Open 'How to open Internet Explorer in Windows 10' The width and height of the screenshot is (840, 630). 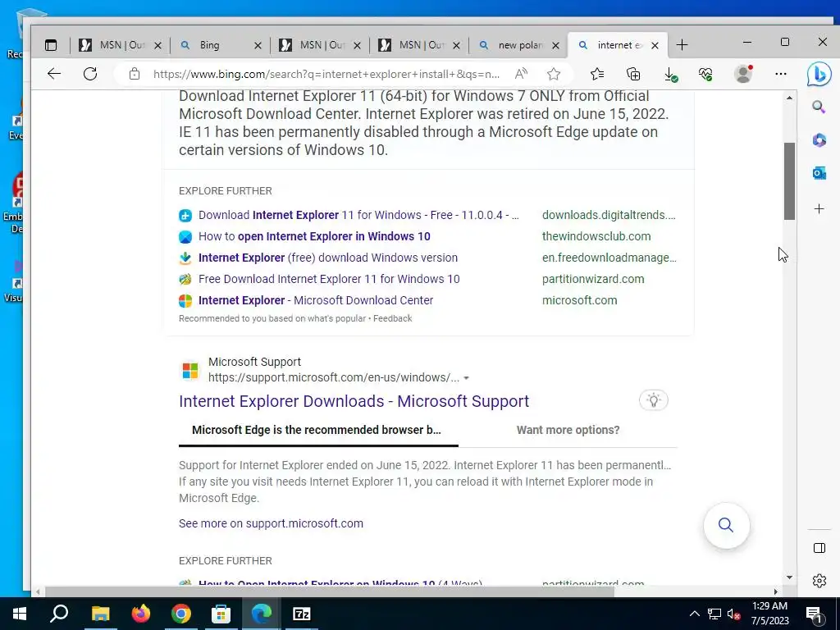314,237
